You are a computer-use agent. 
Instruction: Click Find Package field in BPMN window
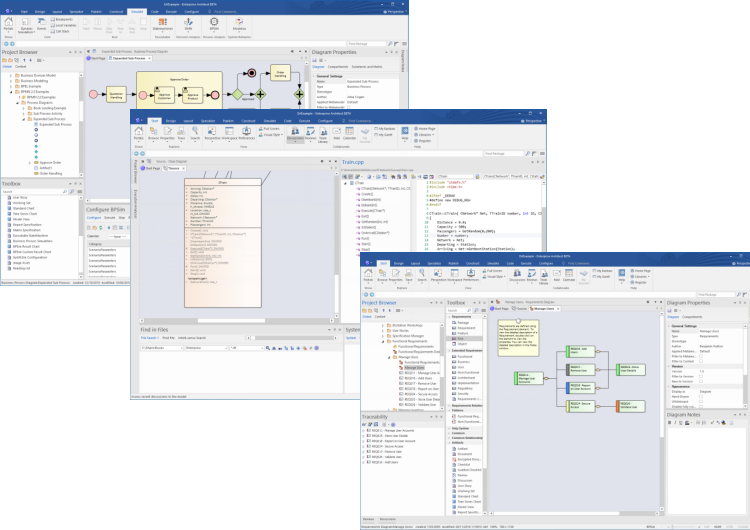tap(366, 44)
